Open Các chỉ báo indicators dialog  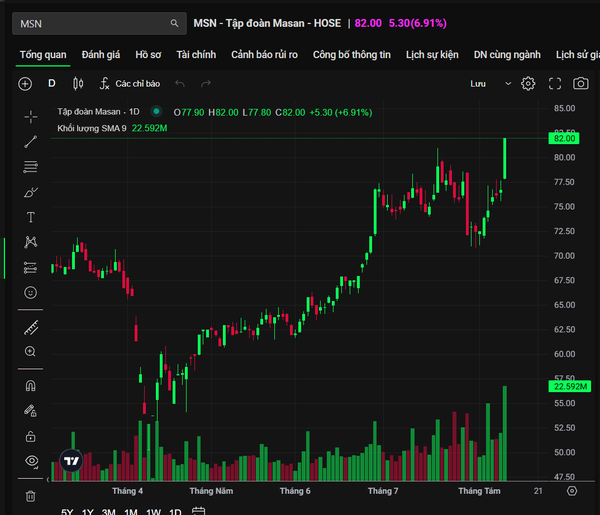(130, 83)
